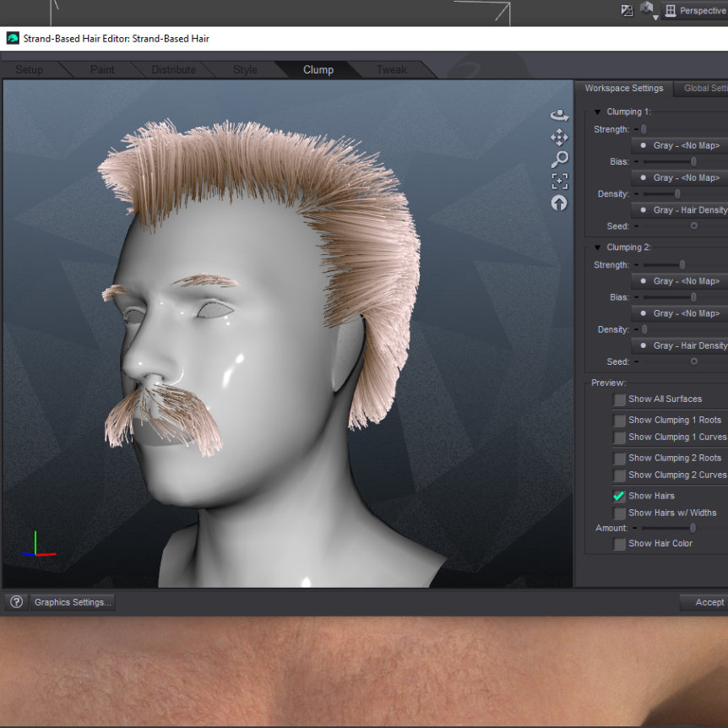Click the reset view up-arrow icon
Image resolution: width=728 pixels, height=728 pixels.
(x=559, y=203)
